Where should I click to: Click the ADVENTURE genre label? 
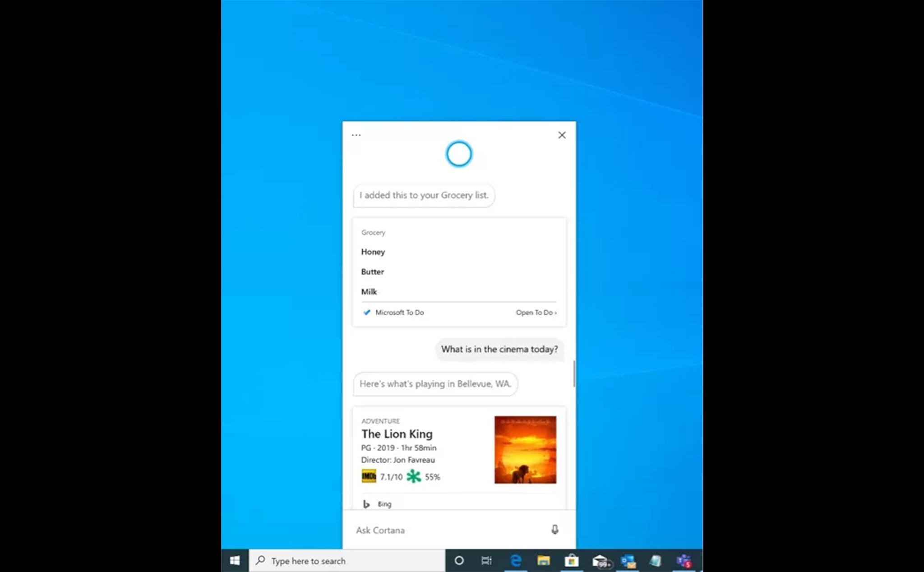[x=380, y=421]
